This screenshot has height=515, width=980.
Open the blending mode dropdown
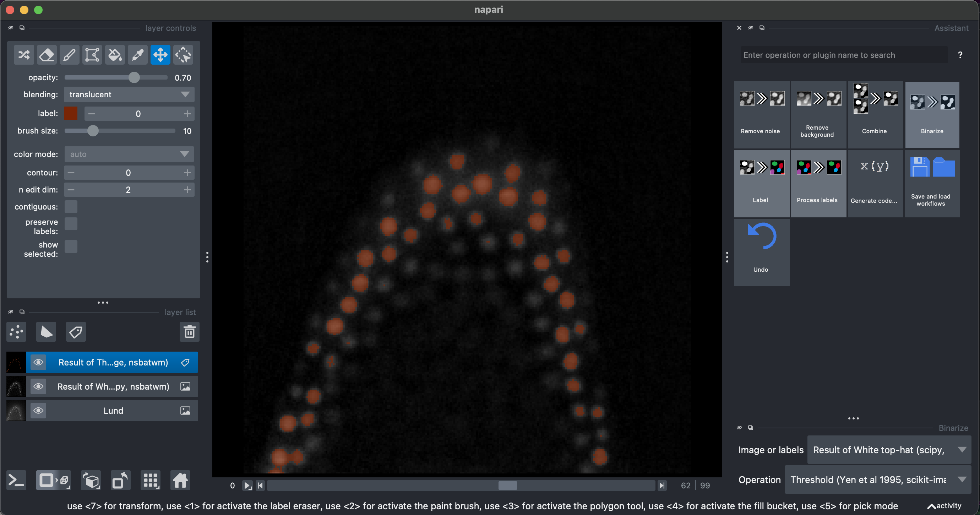pos(129,94)
